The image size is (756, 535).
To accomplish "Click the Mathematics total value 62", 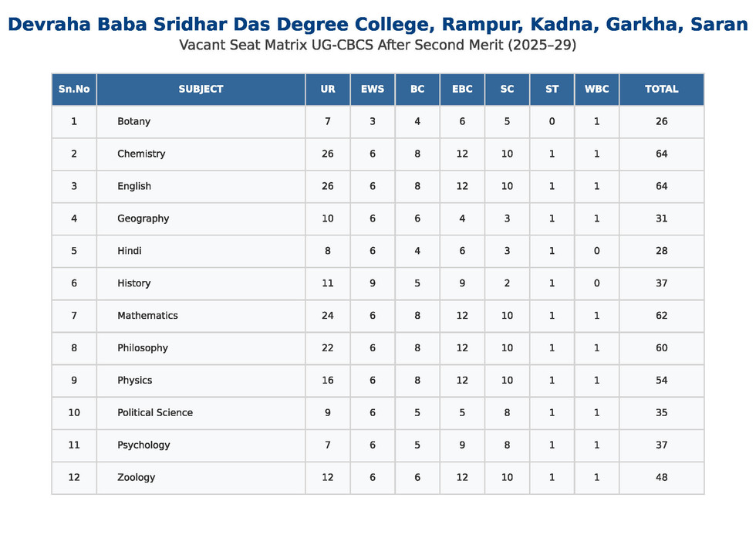I will 661,315.
